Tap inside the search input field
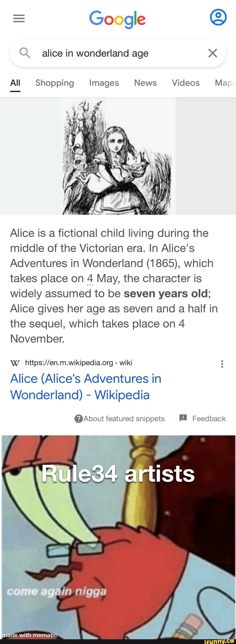236x644 pixels. (x=113, y=53)
